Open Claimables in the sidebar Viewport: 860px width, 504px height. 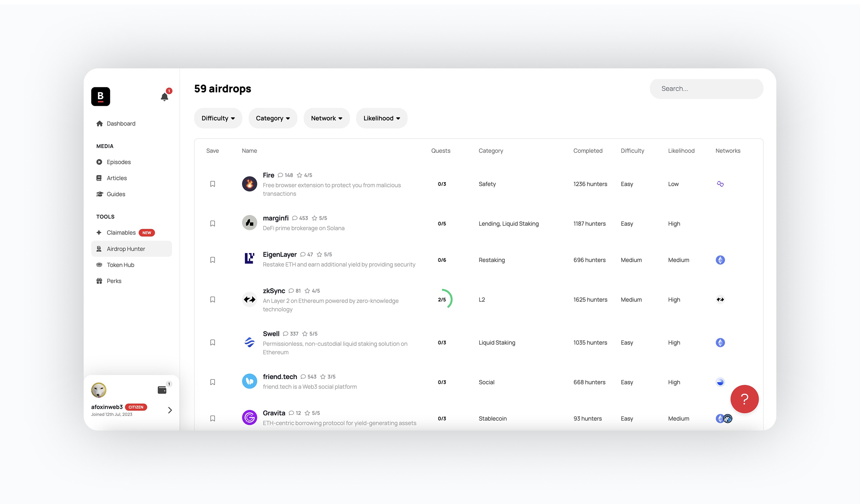tap(131, 233)
